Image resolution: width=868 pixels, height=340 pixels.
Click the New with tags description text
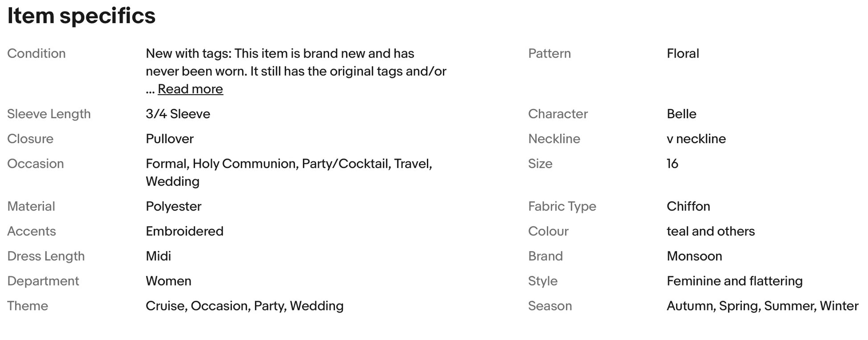296,62
